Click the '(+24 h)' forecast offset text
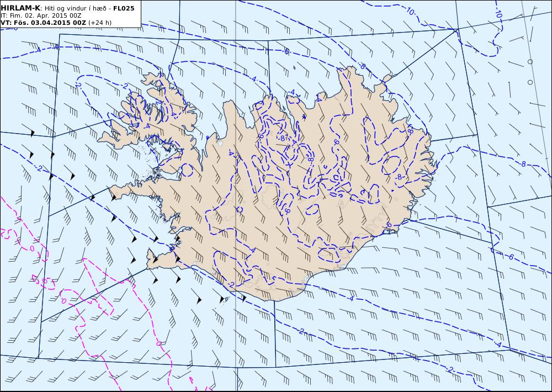The image size is (552, 392). pyautogui.click(x=99, y=23)
